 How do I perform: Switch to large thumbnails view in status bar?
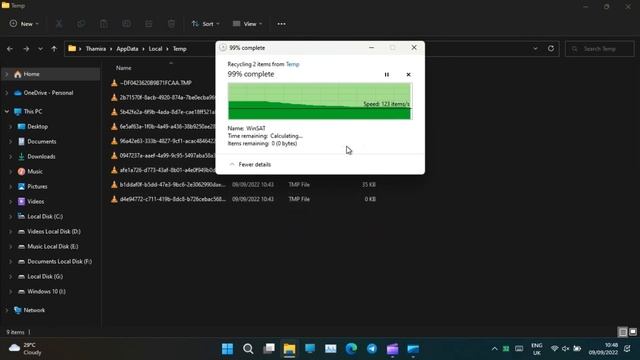click(633, 332)
